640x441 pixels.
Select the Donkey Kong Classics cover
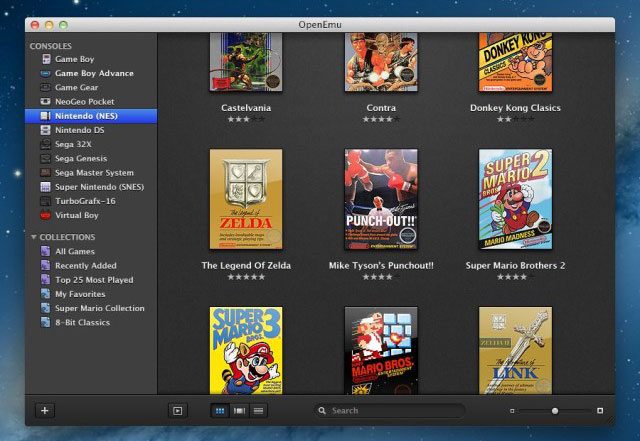pos(515,62)
